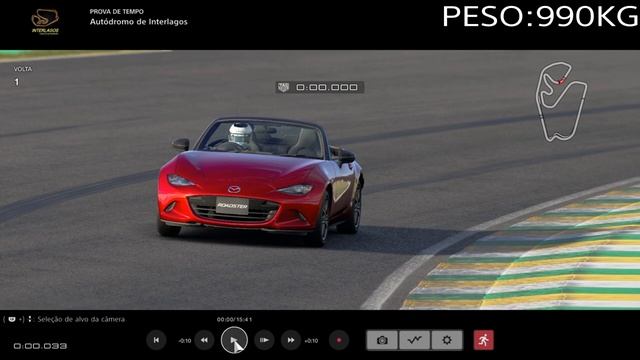The height and width of the screenshot is (360, 640).
Task: Open the telemetry graph icon
Action: pyautogui.click(x=414, y=340)
